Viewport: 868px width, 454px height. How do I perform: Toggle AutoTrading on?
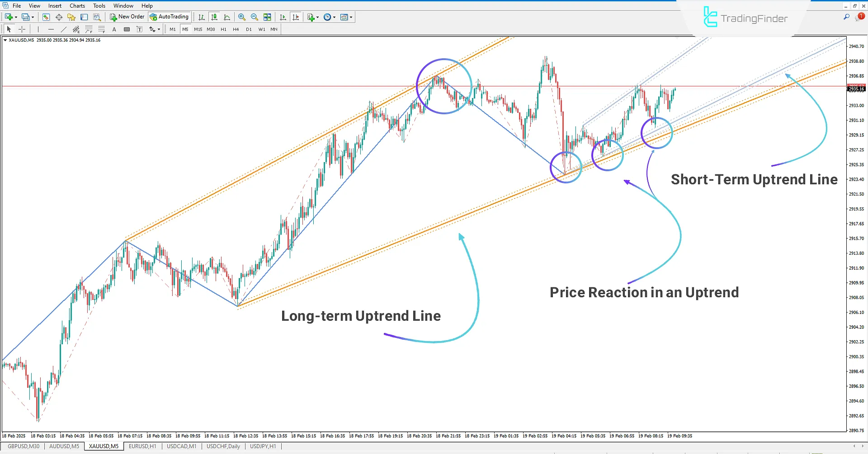point(170,17)
